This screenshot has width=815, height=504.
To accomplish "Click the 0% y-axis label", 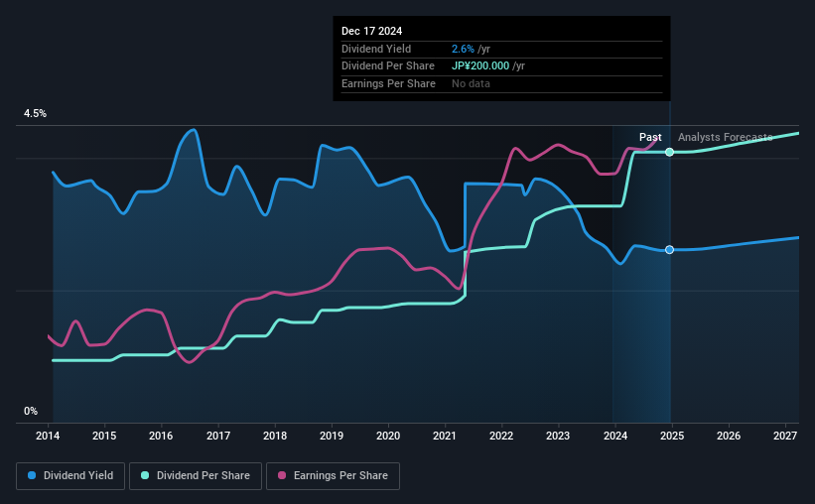I will pos(31,411).
